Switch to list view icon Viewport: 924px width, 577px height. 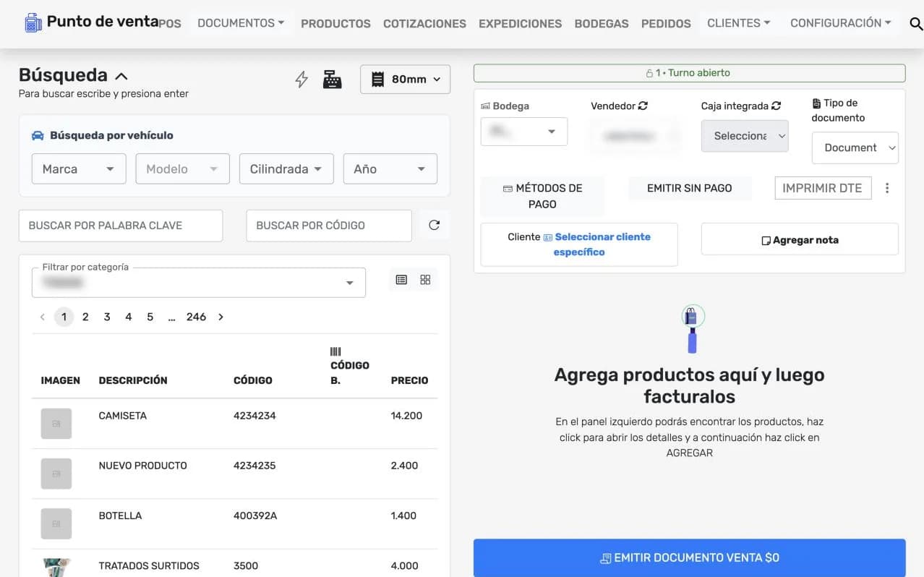tap(402, 280)
